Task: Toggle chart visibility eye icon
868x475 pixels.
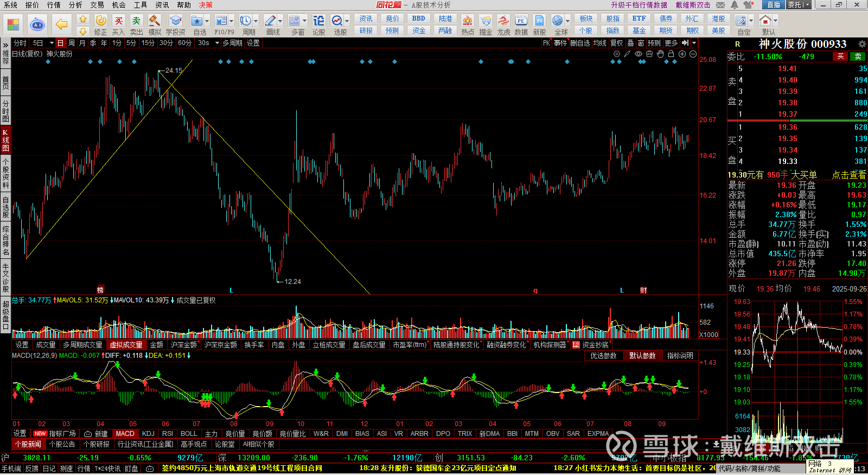Action: point(639,54)
